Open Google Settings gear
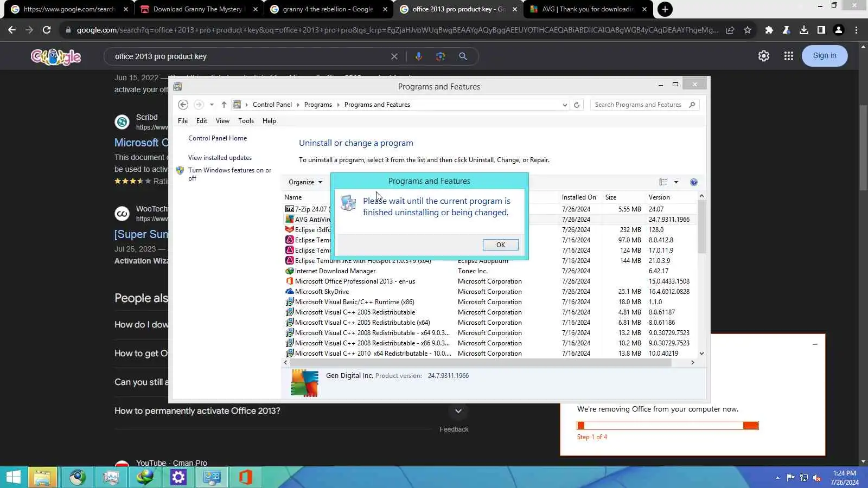868x488 pixels. 764,56
